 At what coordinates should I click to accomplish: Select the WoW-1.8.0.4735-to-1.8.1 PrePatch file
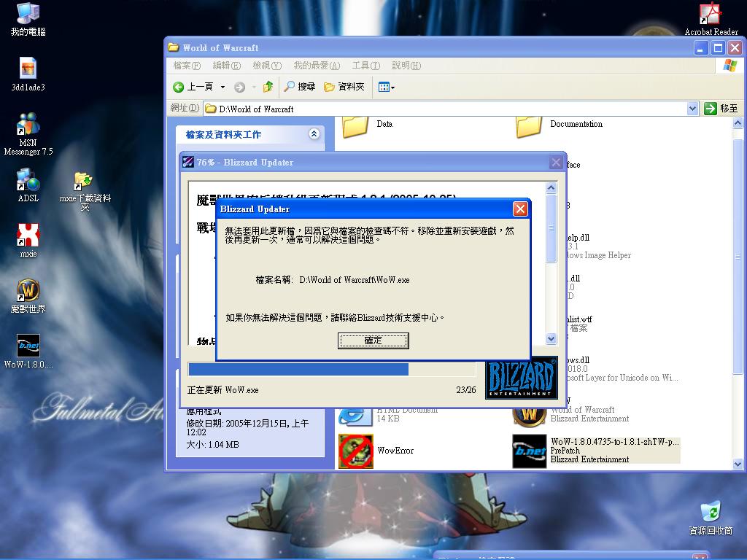point(596,451)
